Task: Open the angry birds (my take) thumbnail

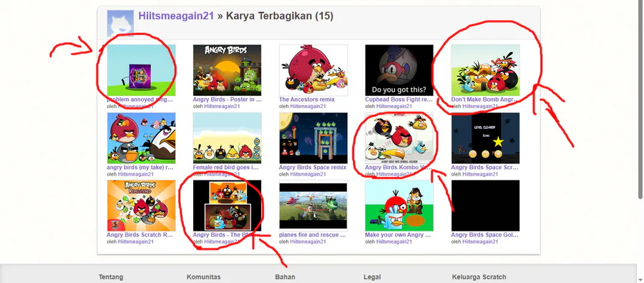Action: [x=141, y=138]
